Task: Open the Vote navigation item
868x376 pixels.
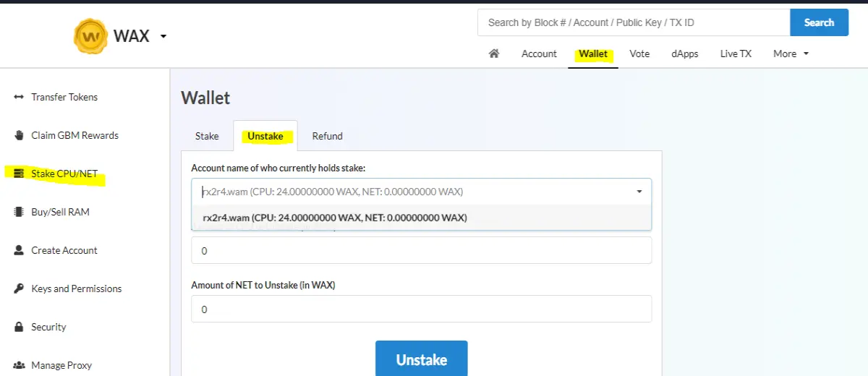Action: point(639,54)
